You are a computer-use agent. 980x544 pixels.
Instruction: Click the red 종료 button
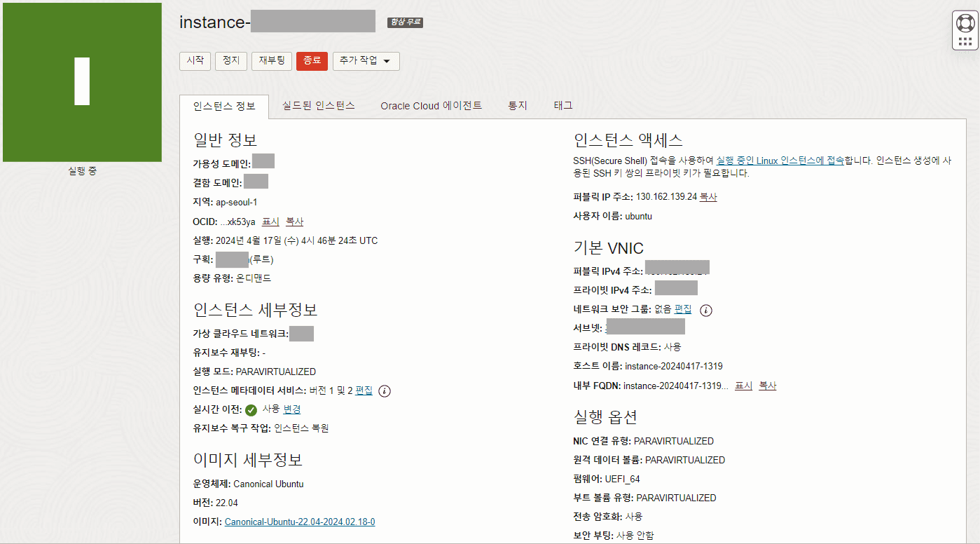coord(312,61)
